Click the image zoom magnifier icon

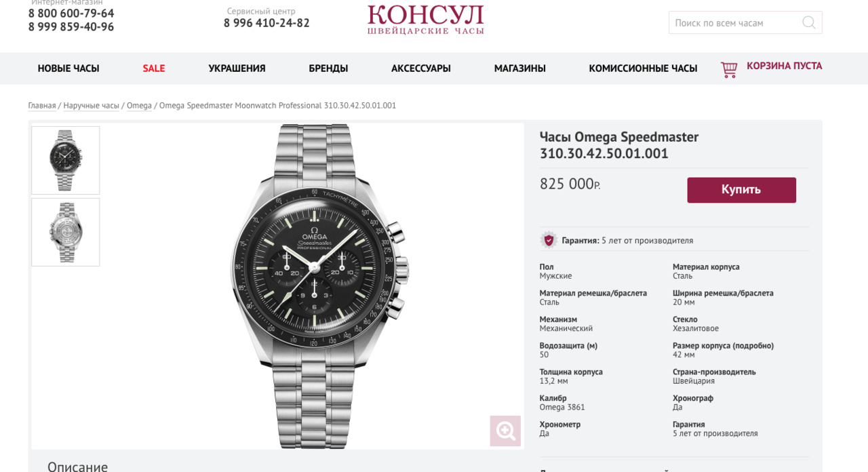[505, 431]
